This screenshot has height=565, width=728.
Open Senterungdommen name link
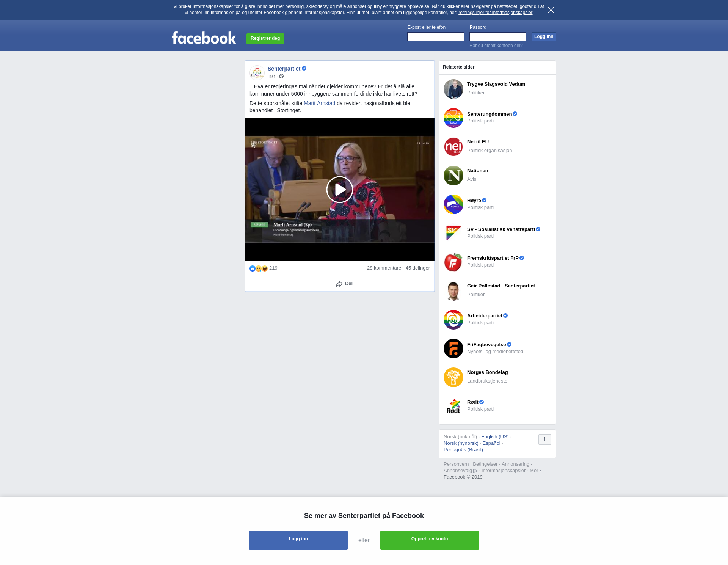[x=490, y=114]
